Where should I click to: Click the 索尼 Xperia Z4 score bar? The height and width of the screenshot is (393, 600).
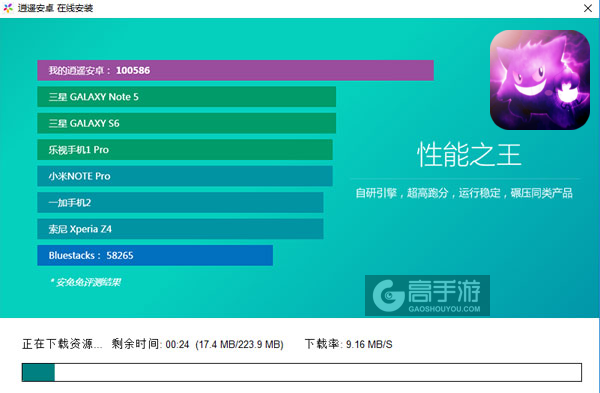tap(180, 229)
